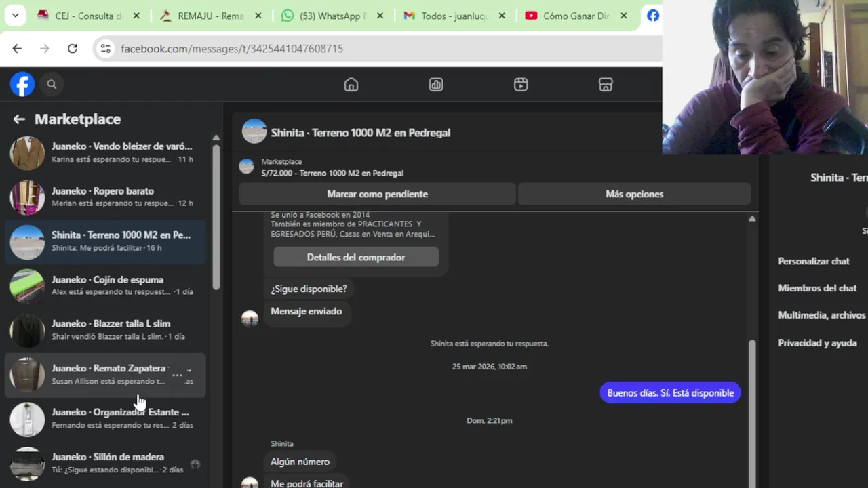Image resolution: width=868 pixels, height=488 pixels.
Task: Reload the page with refresh icon
Action: [73, 49]
